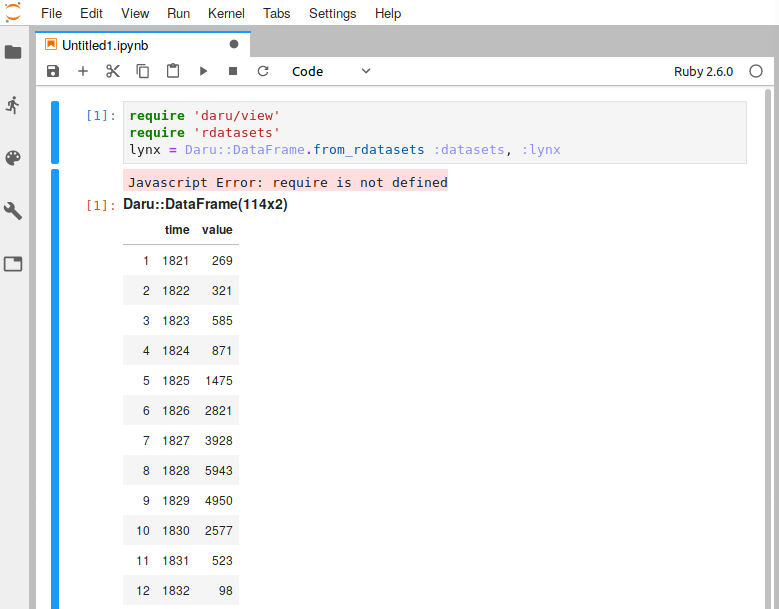
Task: Open the Kernel menu
Action: pyautogui.click(x=226, y=13)
